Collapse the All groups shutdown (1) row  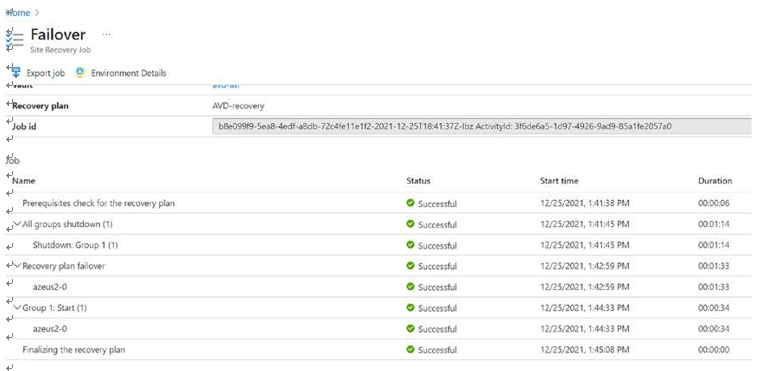[18, 224]
